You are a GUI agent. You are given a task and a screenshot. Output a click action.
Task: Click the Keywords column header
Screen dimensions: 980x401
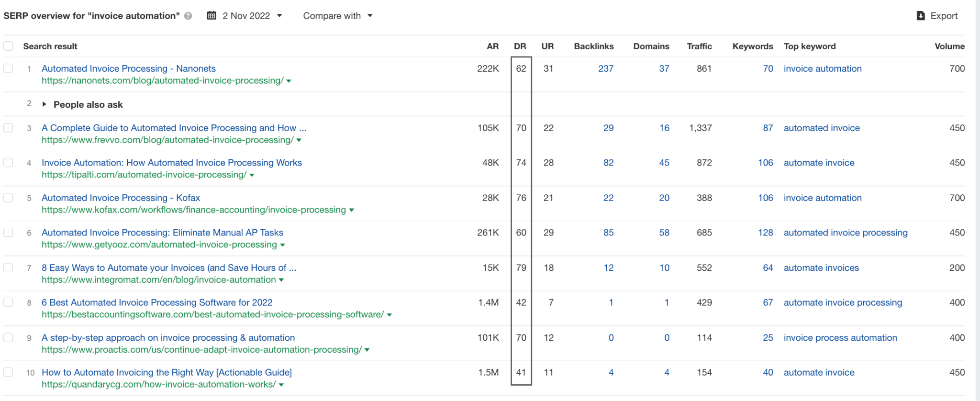click(x=753, y=46)
